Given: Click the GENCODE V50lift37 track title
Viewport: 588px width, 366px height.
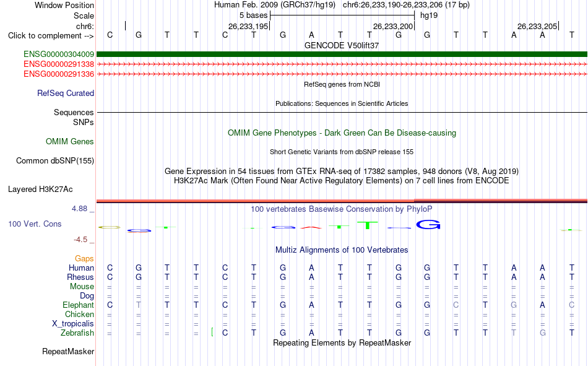Looking at the screenshot, I should coord(342,45).
